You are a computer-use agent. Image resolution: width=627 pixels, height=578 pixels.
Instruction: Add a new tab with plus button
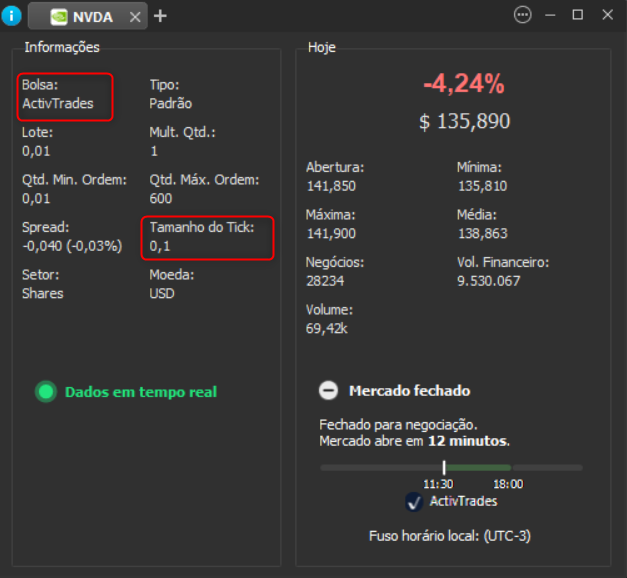pos(160,15)
